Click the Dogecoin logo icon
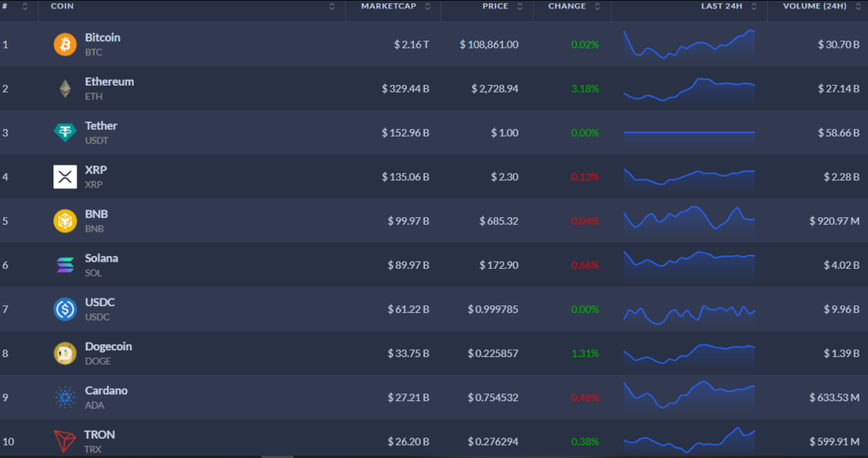 point(65,353)
